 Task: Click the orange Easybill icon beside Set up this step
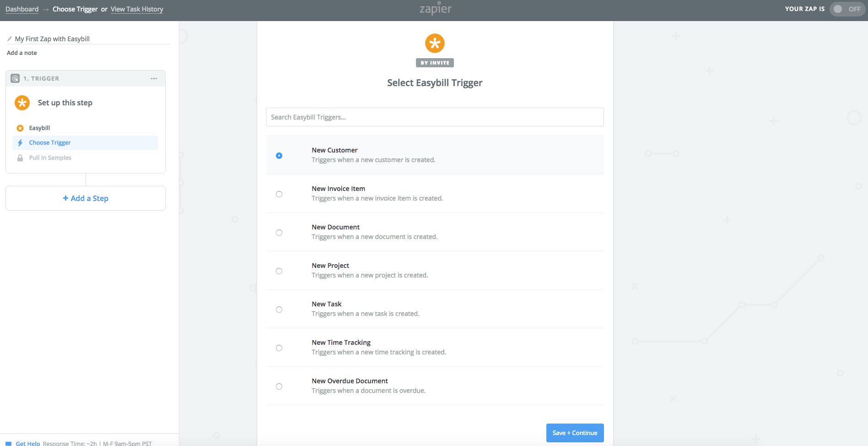[x=22, y=103]
